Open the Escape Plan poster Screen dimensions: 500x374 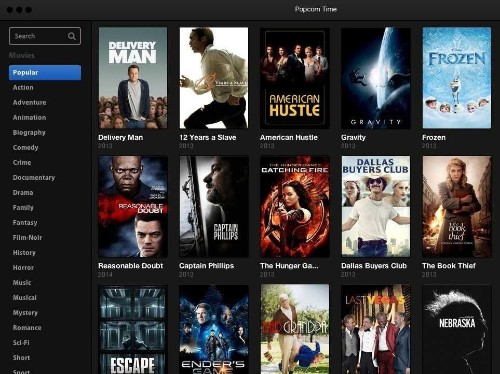coord(133,329)
